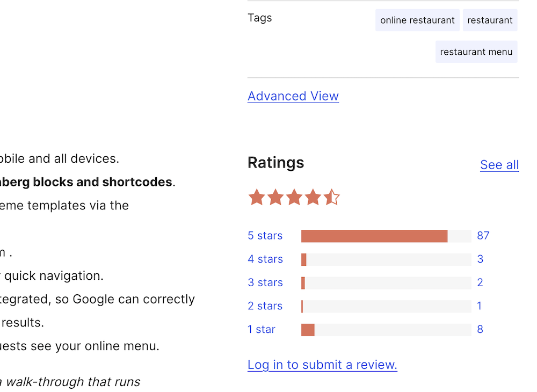This screenshot has height=392, width=537.
Task: Log in to submit a review
Action: 322,365
